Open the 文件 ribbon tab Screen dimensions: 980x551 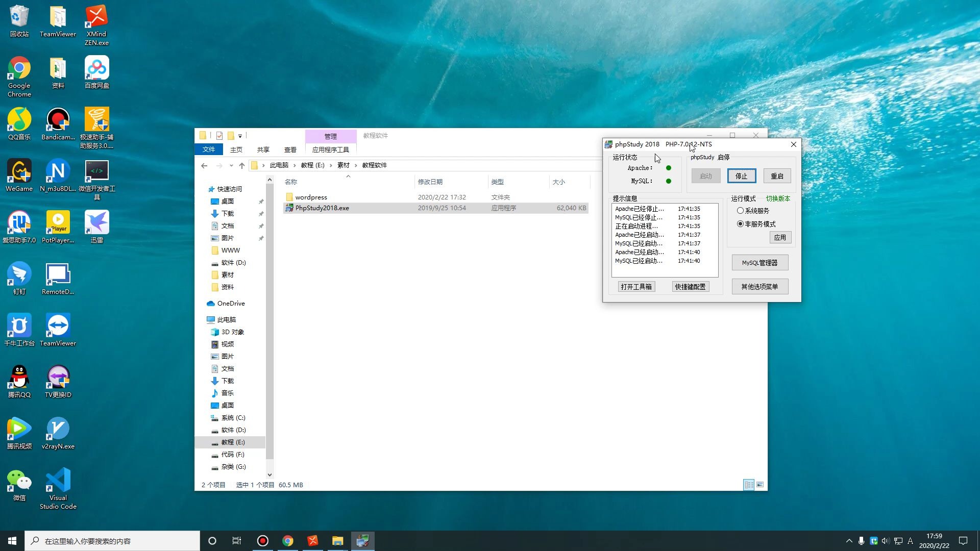pos(209,149)
